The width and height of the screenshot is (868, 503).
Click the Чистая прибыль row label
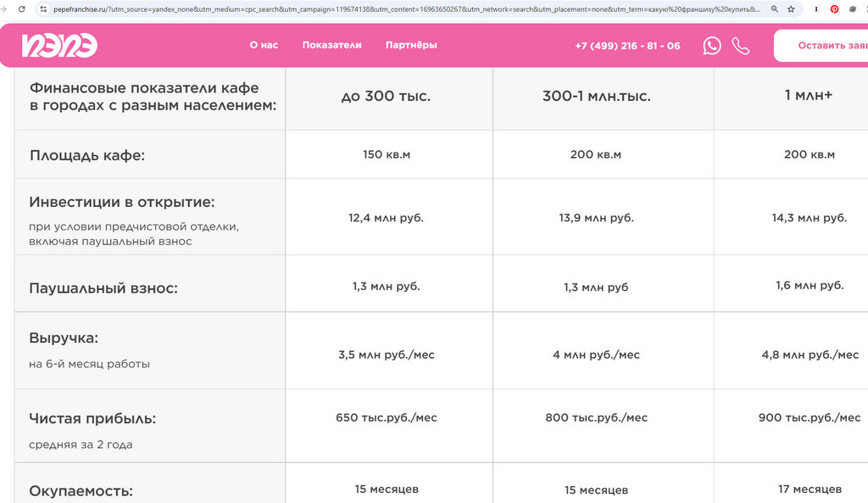tap(92, 418)
